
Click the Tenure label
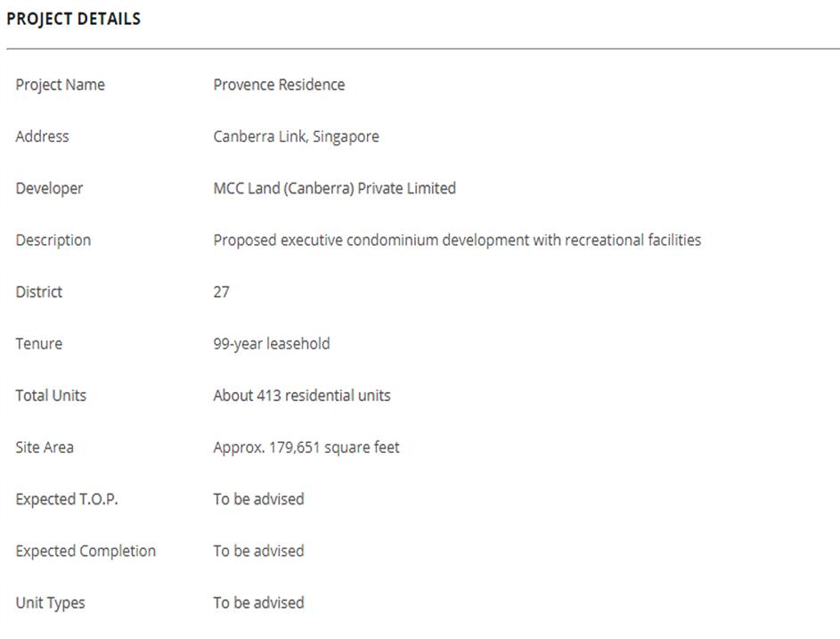(38, 343)
